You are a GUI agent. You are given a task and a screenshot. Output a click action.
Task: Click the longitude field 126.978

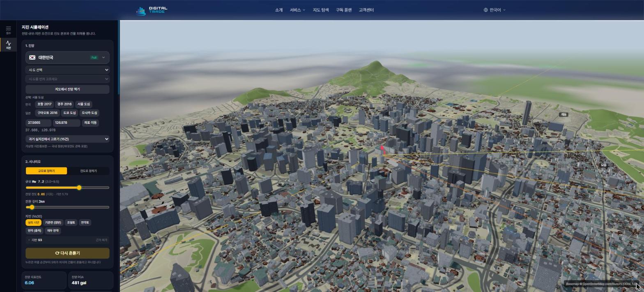[67, 123]
